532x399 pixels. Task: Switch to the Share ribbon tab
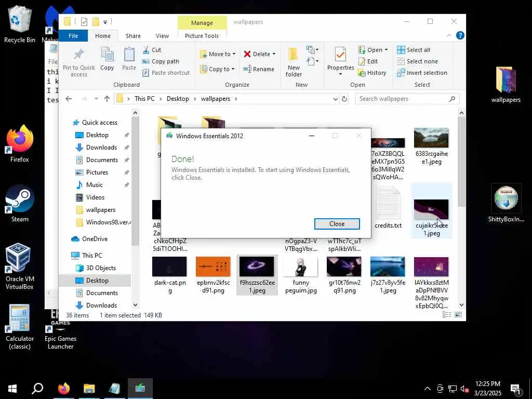point(133,36)
